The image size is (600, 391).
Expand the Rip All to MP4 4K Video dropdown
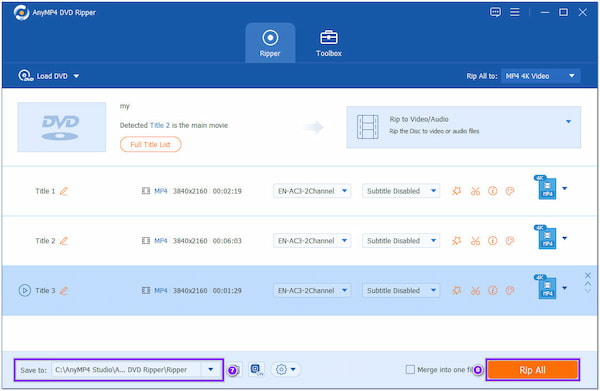[540, 76]
